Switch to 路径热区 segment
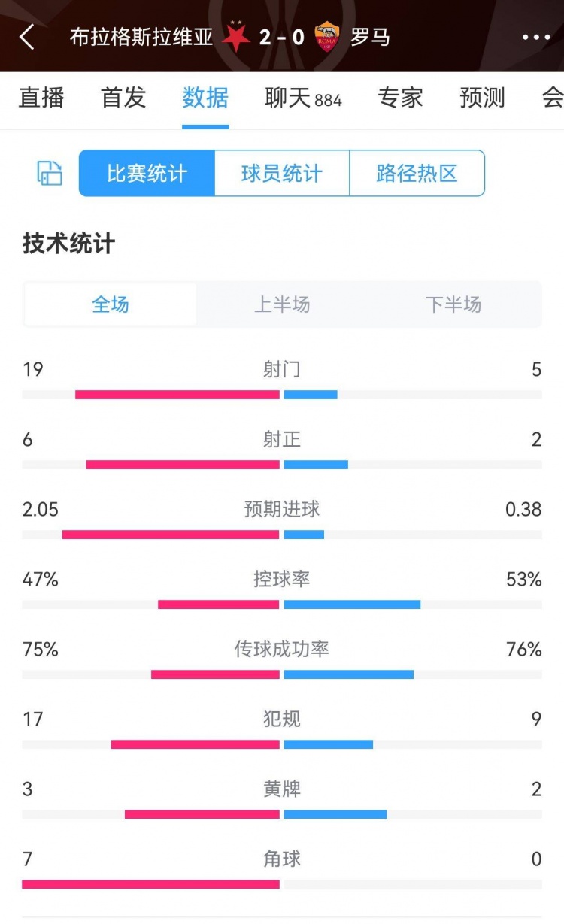The image size is (564, 924). (417, 174)
